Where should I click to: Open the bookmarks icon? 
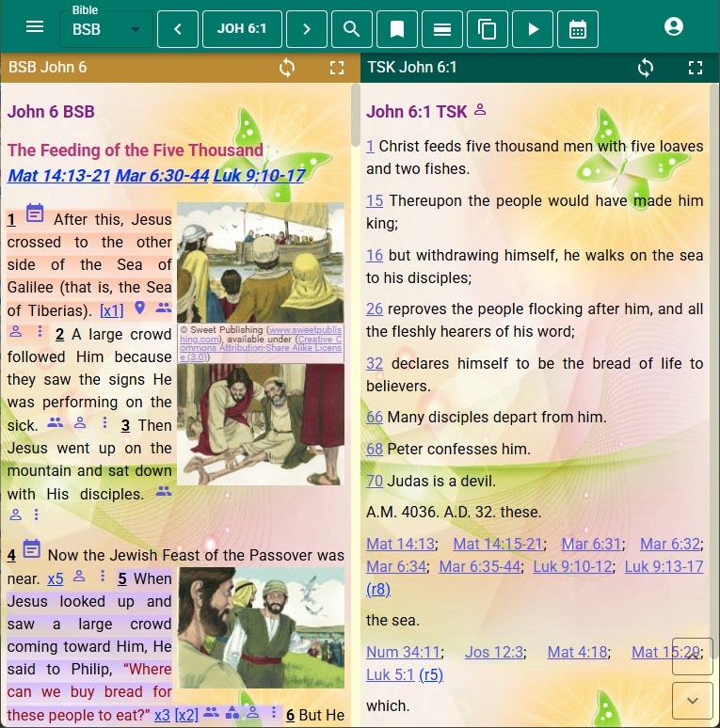[x=397, y=29]
